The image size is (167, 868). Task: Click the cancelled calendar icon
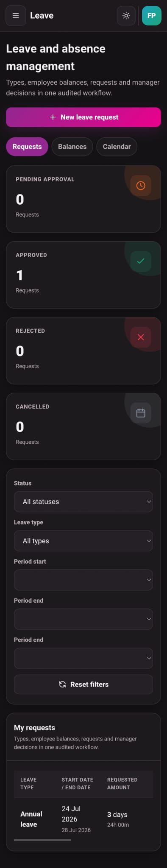click(141, 413)
